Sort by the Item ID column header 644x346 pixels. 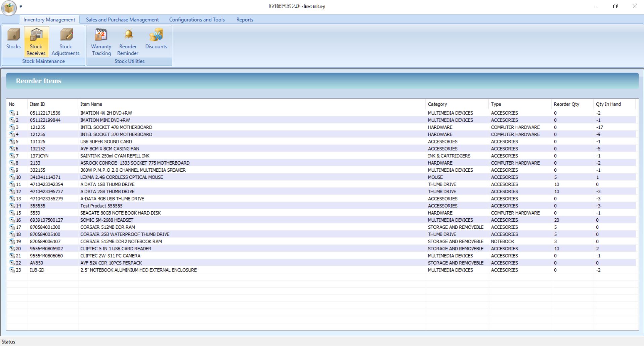coord(53,104)
